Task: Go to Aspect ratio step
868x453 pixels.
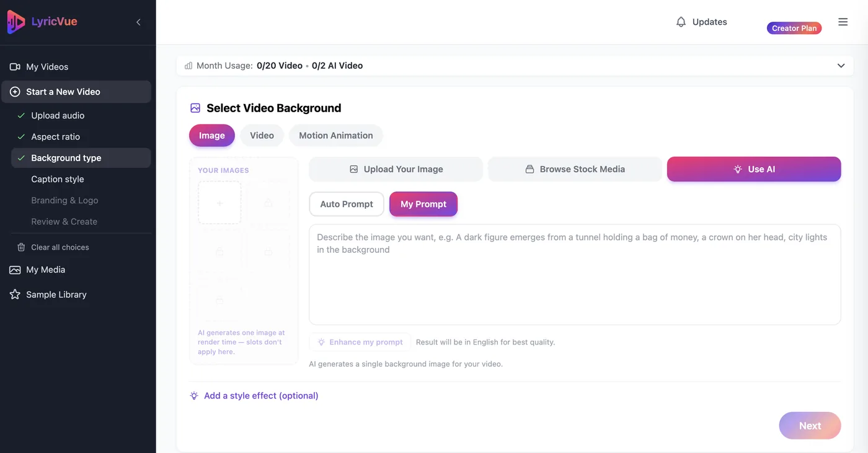Action: [x=55, y=136]
